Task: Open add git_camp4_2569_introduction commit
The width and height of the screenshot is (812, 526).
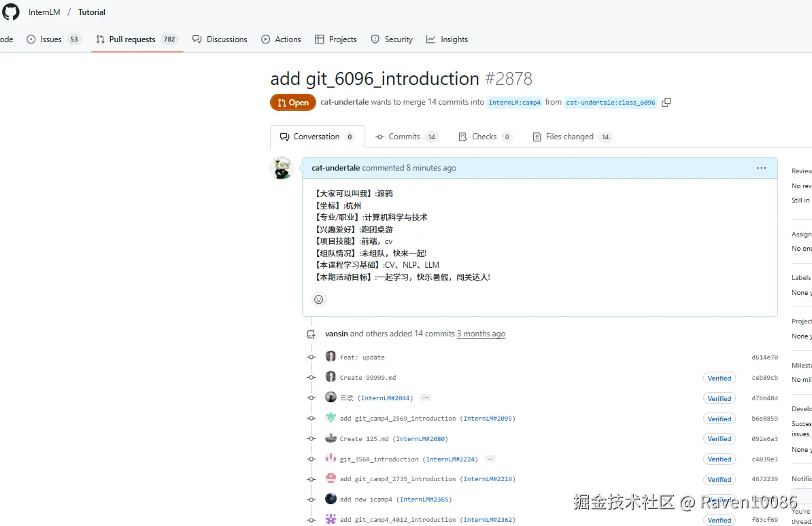Action: tap(398, 419)
